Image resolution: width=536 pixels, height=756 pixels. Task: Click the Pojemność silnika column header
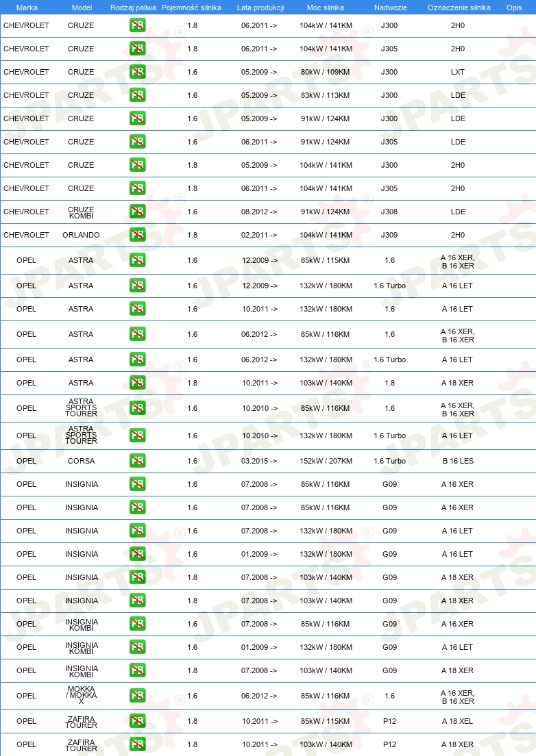(191, 8)
